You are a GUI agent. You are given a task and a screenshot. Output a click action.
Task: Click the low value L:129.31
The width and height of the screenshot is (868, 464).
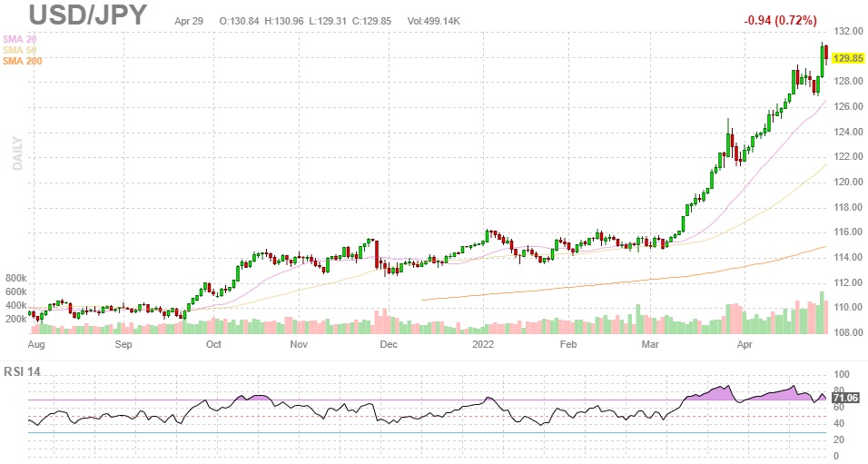pyautogui.click(x=328, y=21)
